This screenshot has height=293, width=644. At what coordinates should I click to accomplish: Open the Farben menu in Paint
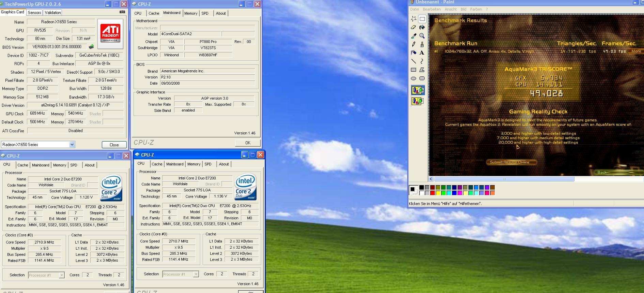pos(476,9)
